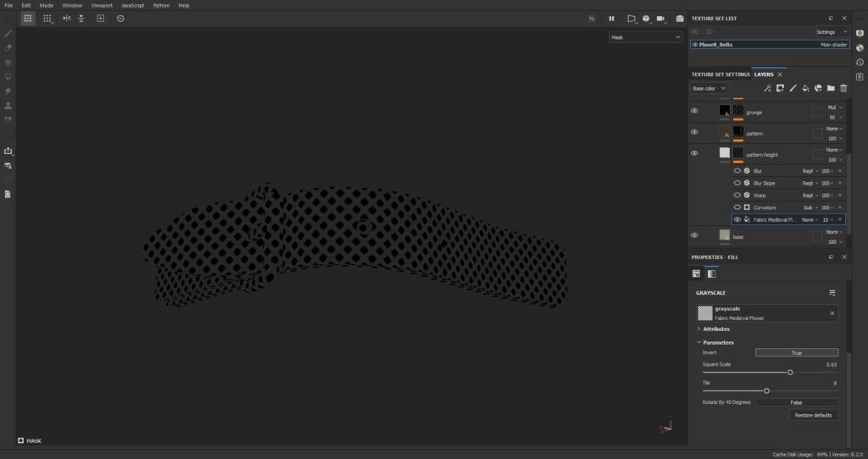This screenshot has width=868, height=459.
Task: Toggle the highlighted grid view icon
Action: click(28, 19)
